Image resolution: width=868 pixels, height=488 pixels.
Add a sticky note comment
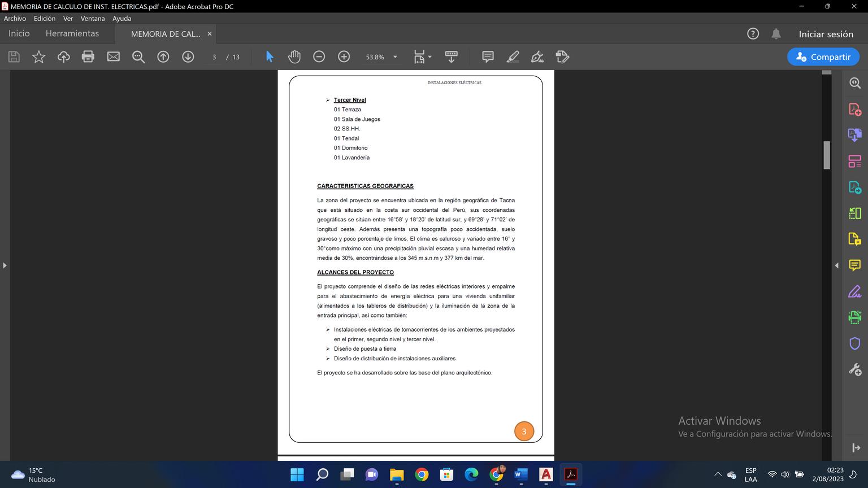[x=488, y=56]
